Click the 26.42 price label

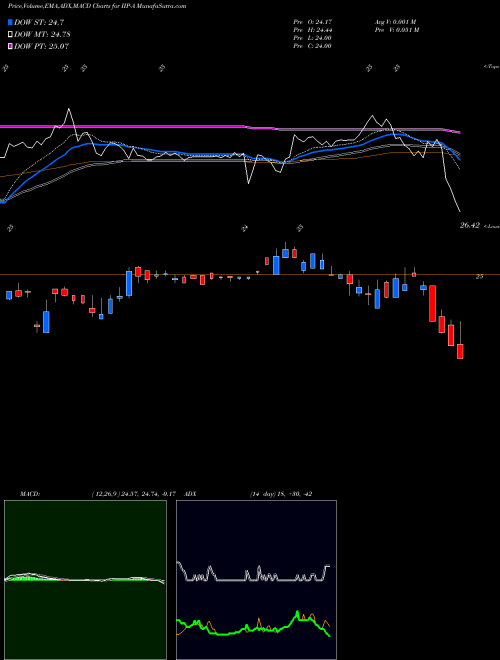470,226
